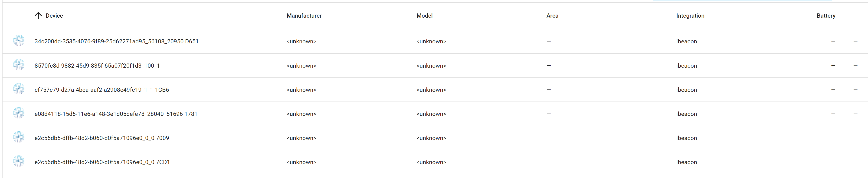This screenshot has height=178, width=868.
Task: Open the device named e08d4118-15d6-11e6
Action: [116, 114]
